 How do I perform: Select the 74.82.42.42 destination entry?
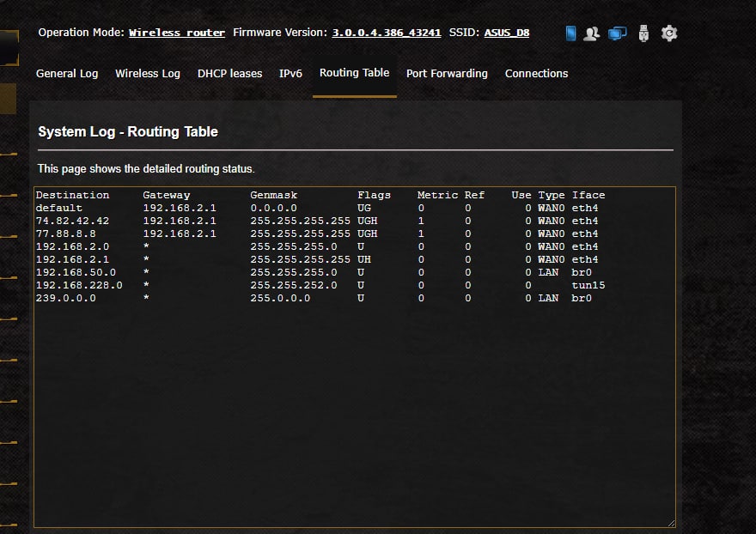(x=72, y=221)
